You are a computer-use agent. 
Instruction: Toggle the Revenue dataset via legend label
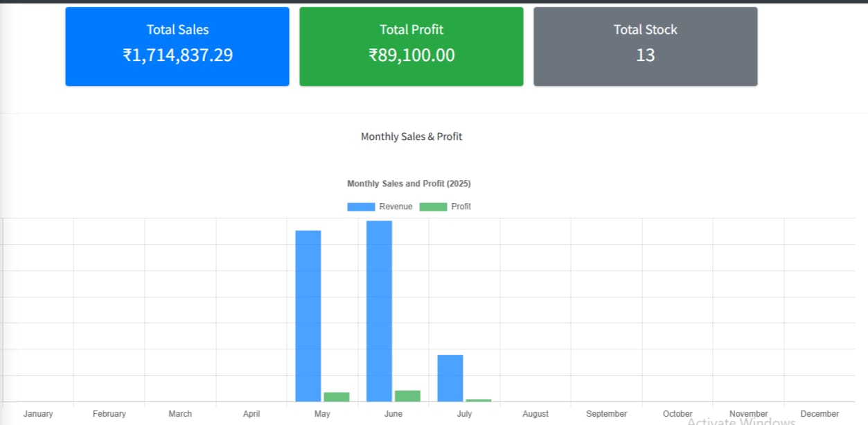pyautogui.click(x=396, y=207)
